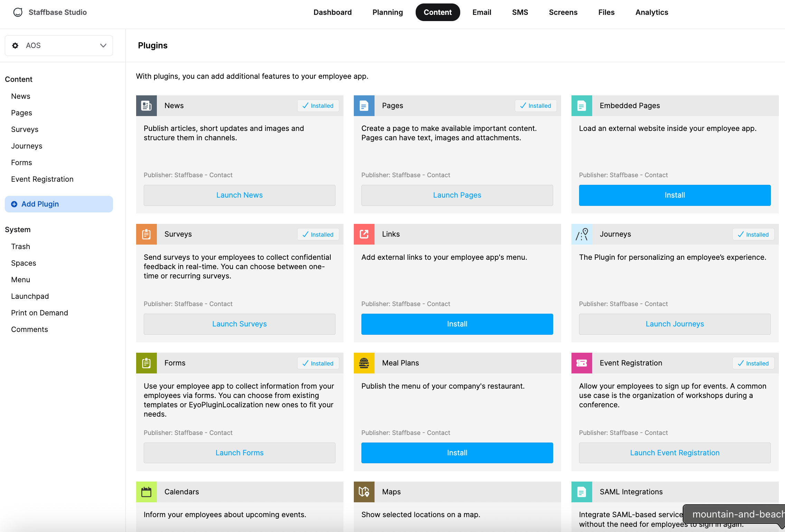
Task: Click the Embedded Pages plugin icon
Action: [582, 106]
